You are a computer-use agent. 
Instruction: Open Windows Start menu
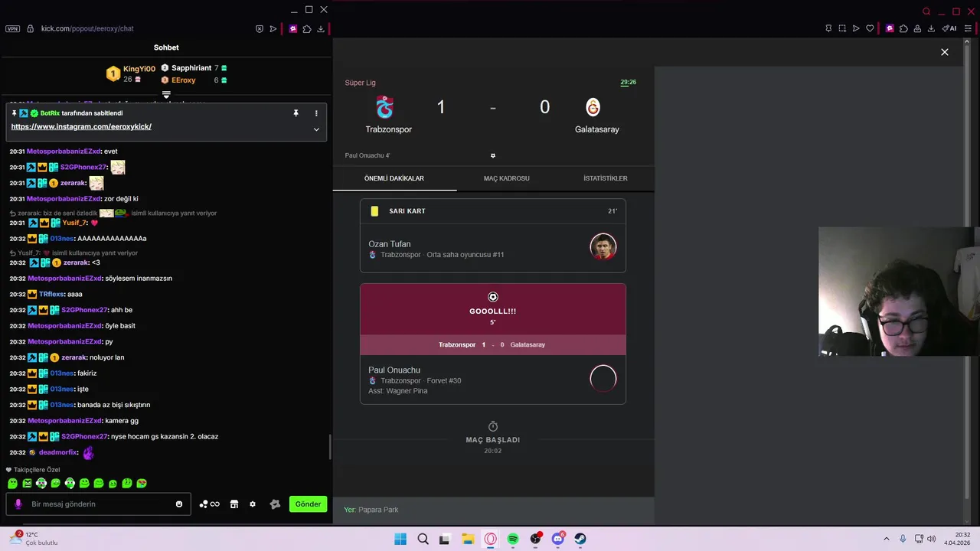click(400, 539)
